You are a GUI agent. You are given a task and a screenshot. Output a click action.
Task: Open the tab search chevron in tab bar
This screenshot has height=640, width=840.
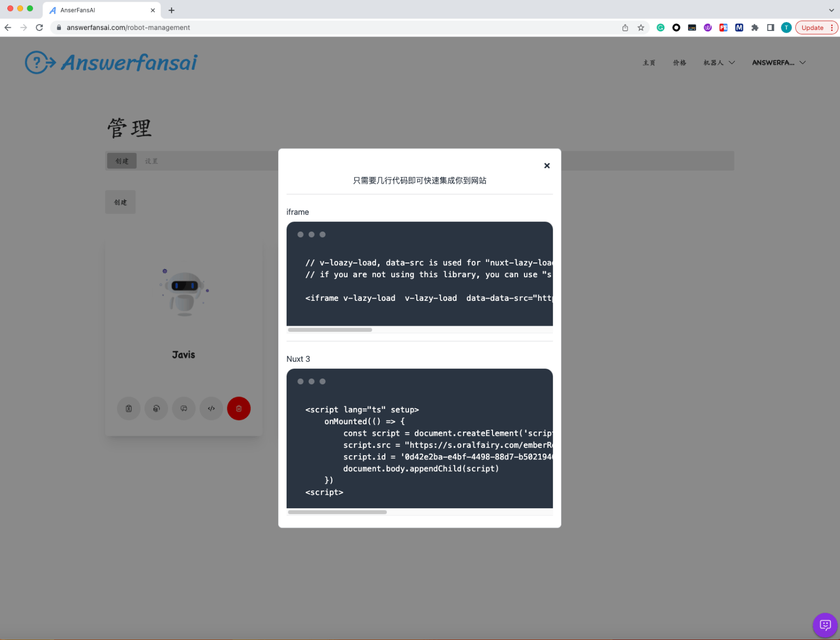831,10
